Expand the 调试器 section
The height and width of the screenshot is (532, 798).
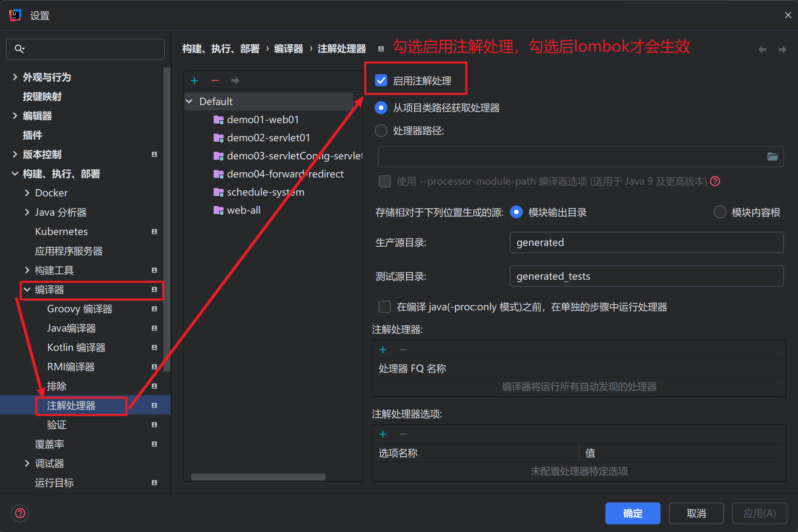click(x=27, y=463)
